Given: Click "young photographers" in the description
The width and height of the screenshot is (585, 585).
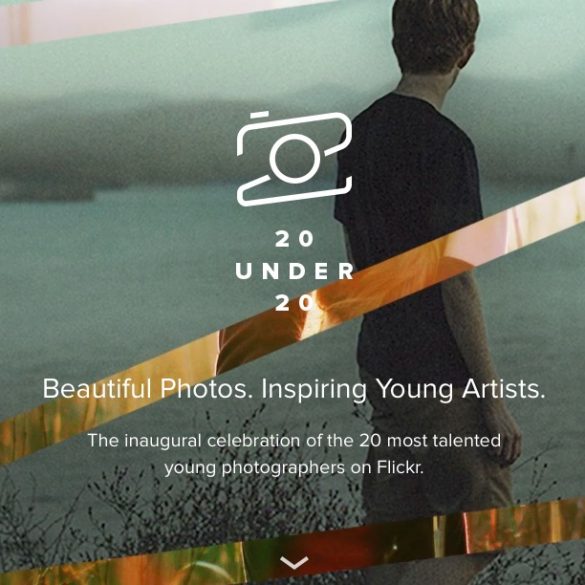Looking at the screenshot, I should (254, 469).
